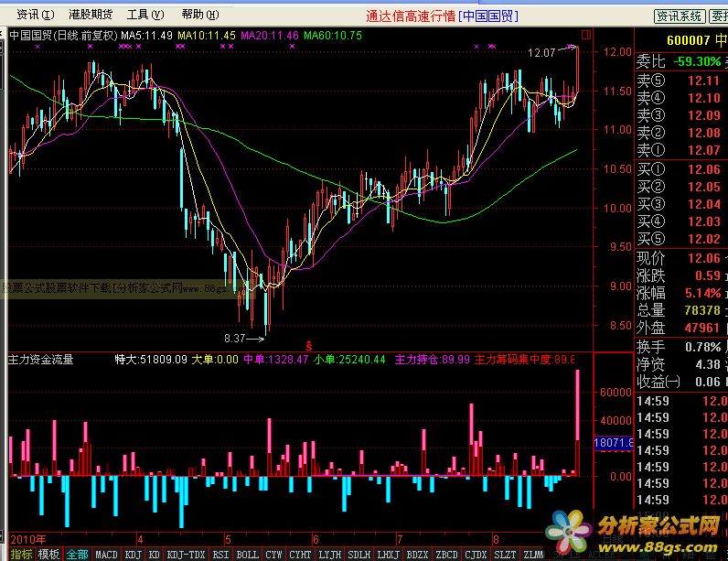
Task: Switch to the KDJ-TDX indicator tab
Action: click(186, 555)
